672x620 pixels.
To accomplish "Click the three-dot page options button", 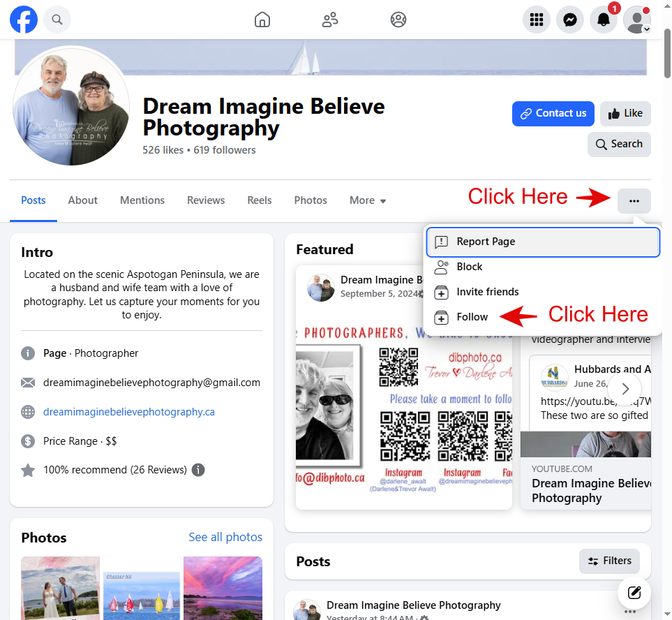I will 634,201.
